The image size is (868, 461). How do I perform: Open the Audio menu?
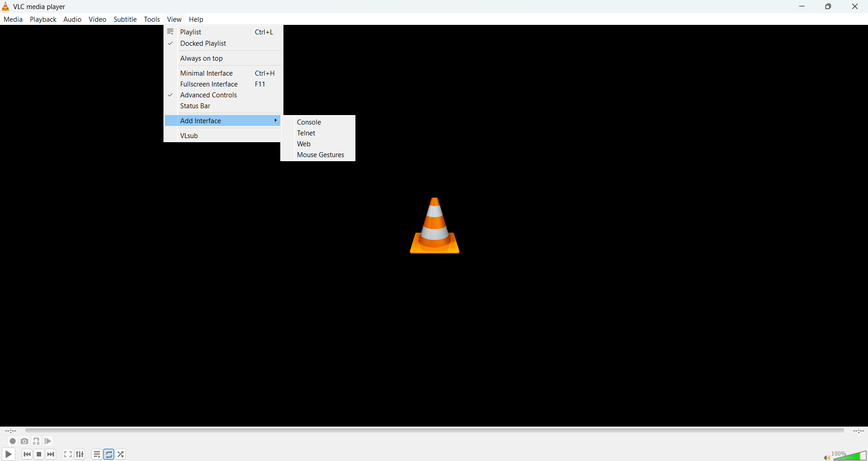pyautogui.click(x=72, y=19)
